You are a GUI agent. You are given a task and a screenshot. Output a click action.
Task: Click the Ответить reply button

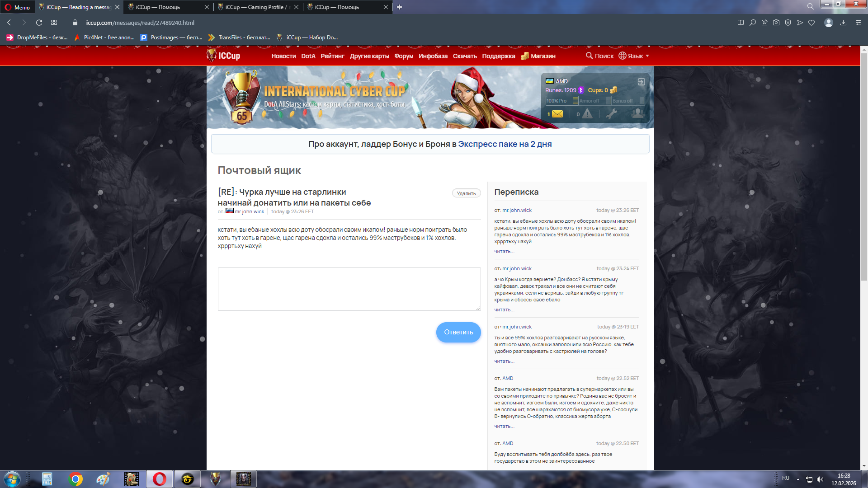coord(458,332)
